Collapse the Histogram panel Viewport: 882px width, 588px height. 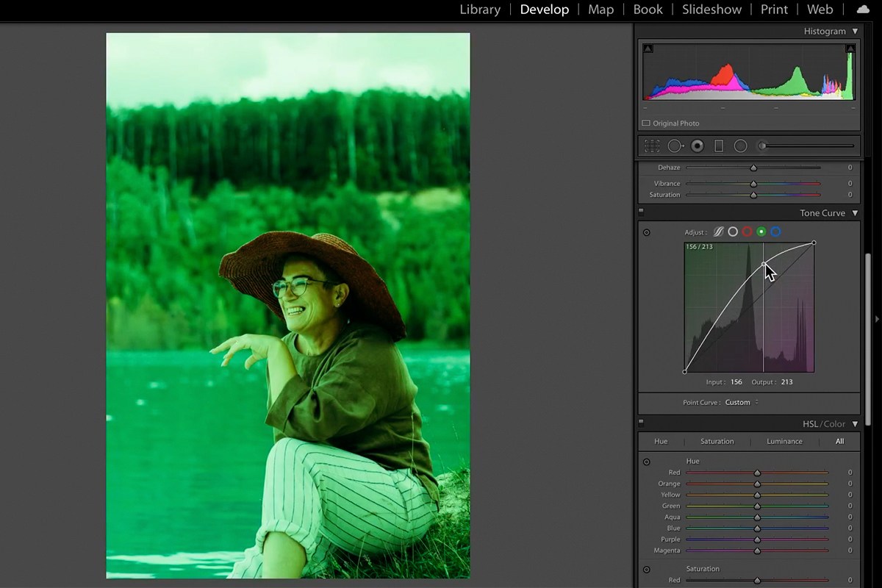[855, 32]
